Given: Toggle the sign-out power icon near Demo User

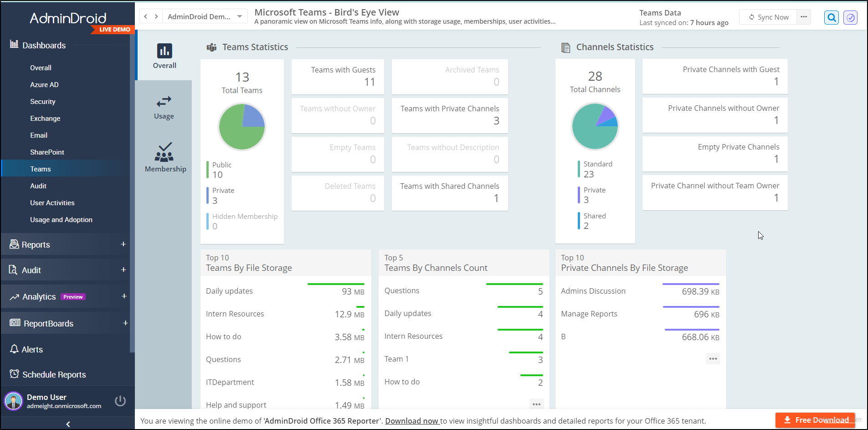Looking at the screenshot, I should (120, 401).
